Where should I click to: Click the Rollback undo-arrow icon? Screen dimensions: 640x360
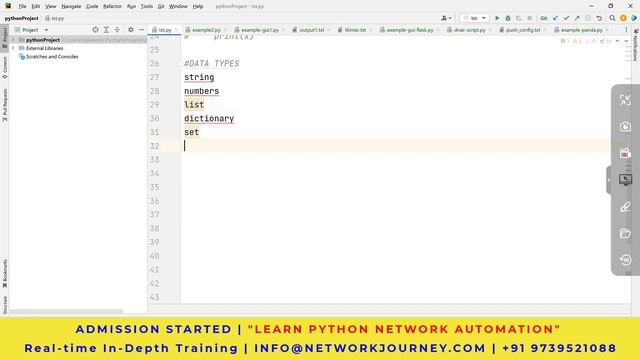pos(599,18)
